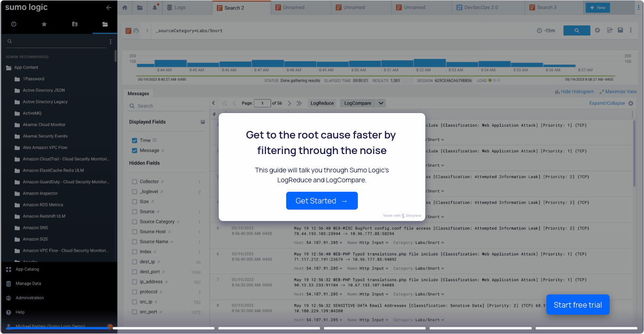Check the _loglevel hidden field
The image size is (644, 334).
point(135,192)
